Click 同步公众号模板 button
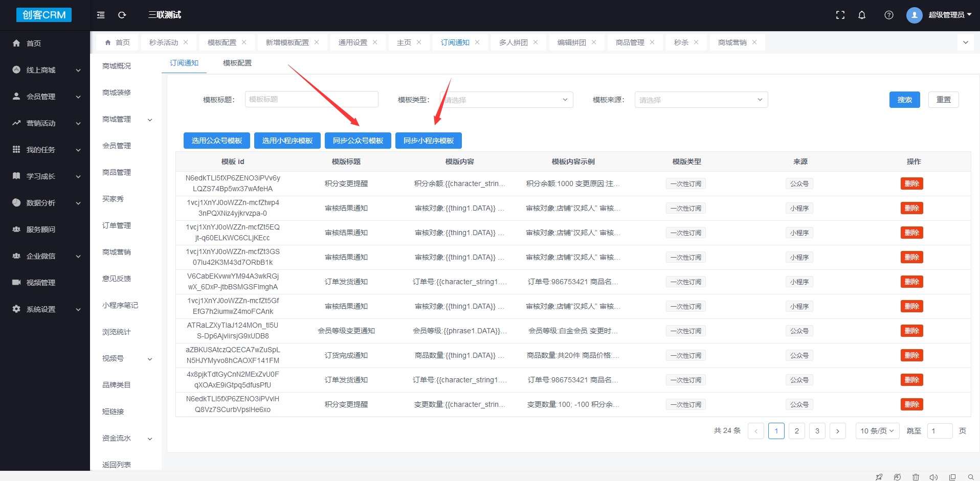Screen dimensions: 980x481 click(x=358, y=141)
